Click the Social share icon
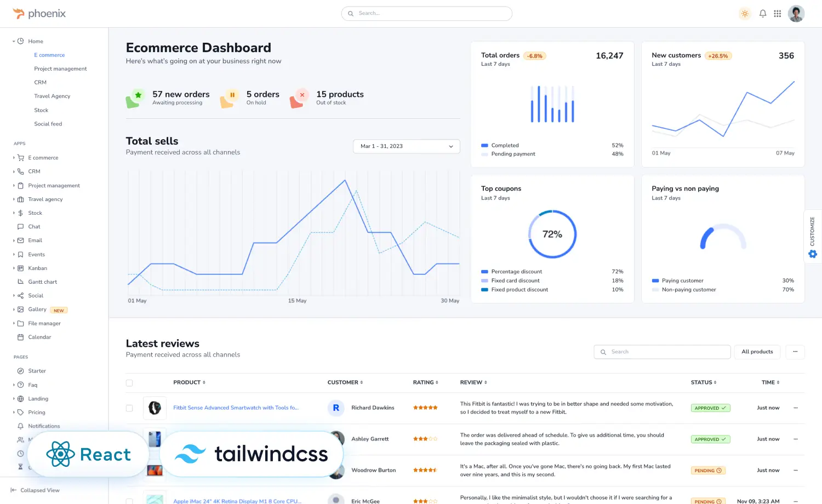Image resolution: width=822 pixels, height=504 pixels. (20, 296)
